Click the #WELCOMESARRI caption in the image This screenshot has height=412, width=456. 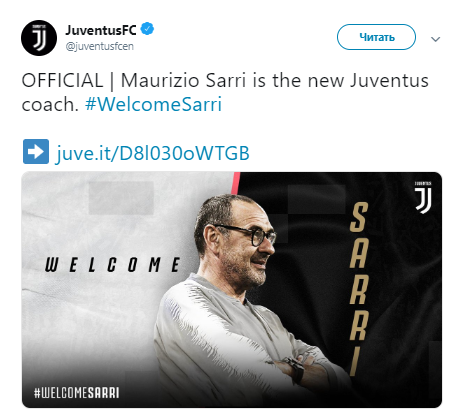click(x=76, y=393)
